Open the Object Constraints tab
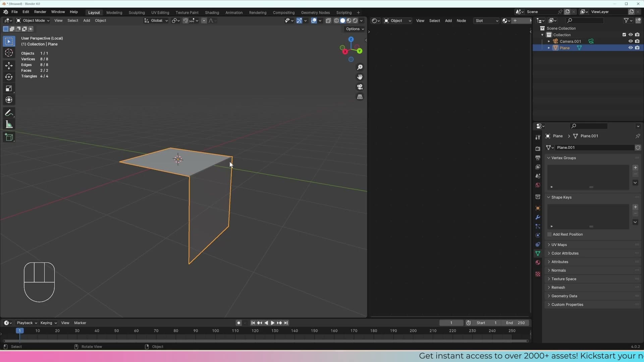This screenshot has height=362, width=644. click(538, 244)
